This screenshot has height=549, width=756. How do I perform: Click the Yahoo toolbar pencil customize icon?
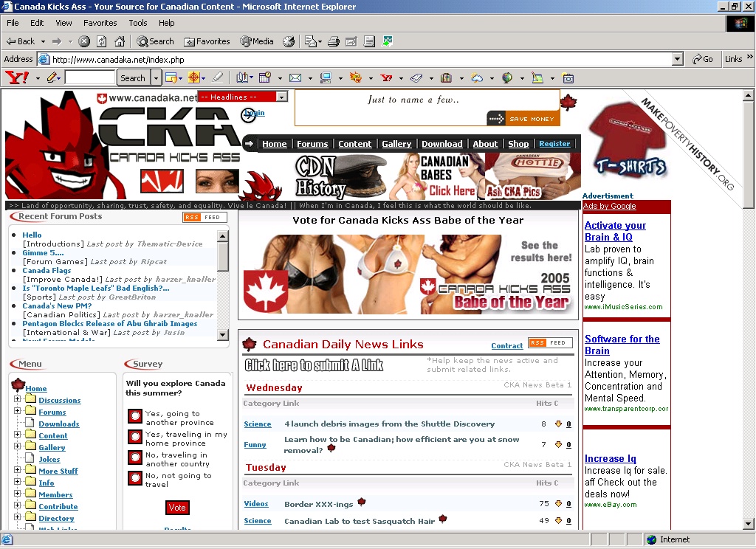point(52,77)
